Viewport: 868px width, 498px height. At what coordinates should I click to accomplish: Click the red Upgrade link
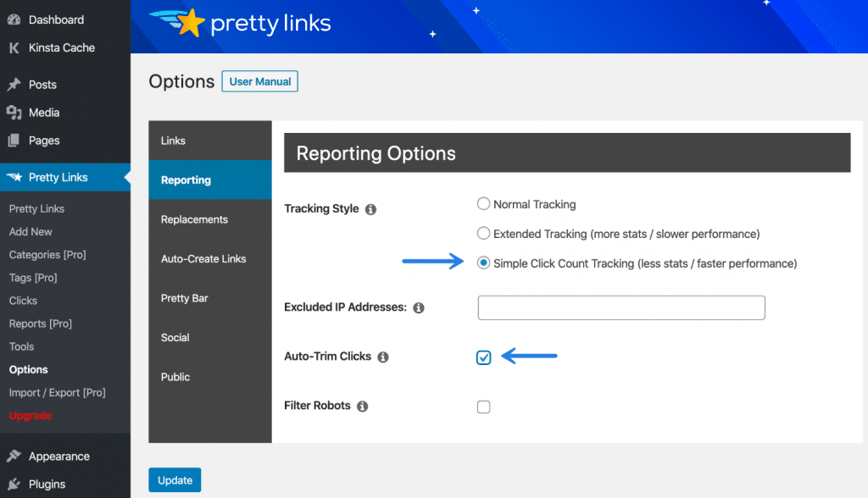coord(31,416)
